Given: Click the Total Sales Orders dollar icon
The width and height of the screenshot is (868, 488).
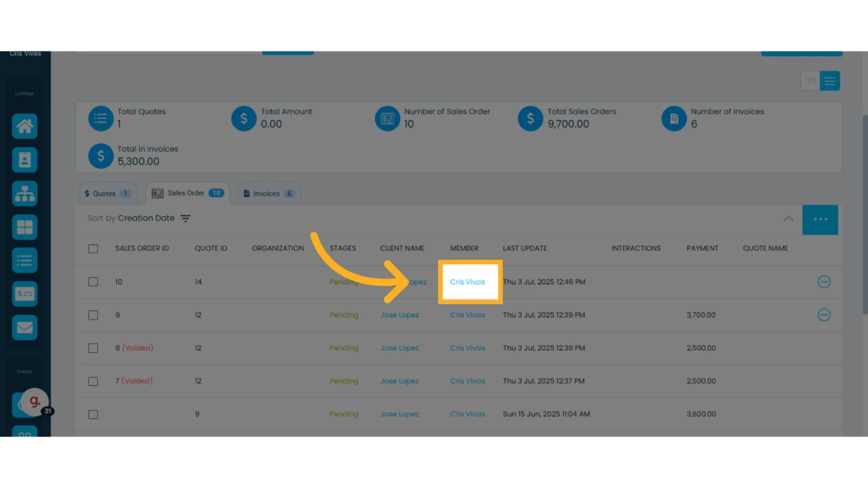Looking at the screenshot, I should pyautogui.click(x=531, y=119).
